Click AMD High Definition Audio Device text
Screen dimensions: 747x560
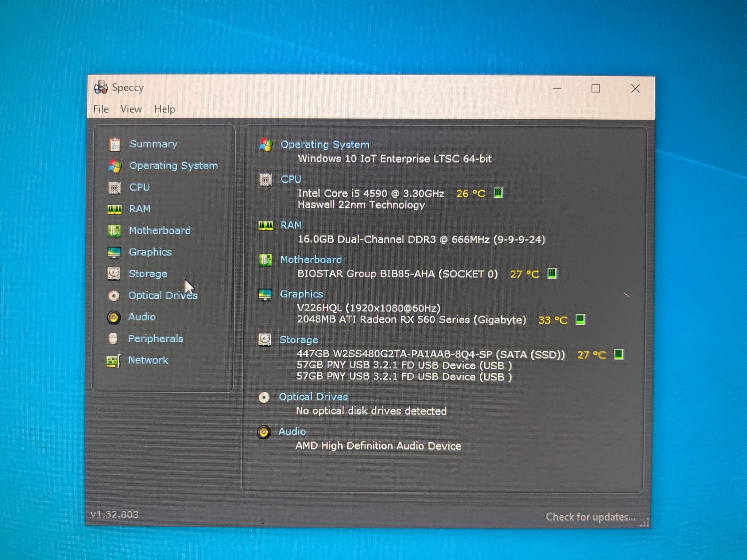coord(378,446)
